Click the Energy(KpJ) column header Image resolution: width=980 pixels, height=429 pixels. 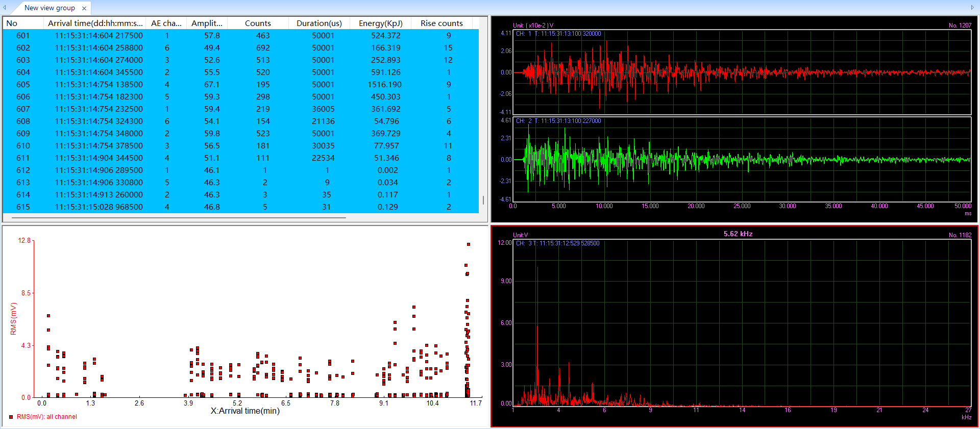click(x=380, y=23)
